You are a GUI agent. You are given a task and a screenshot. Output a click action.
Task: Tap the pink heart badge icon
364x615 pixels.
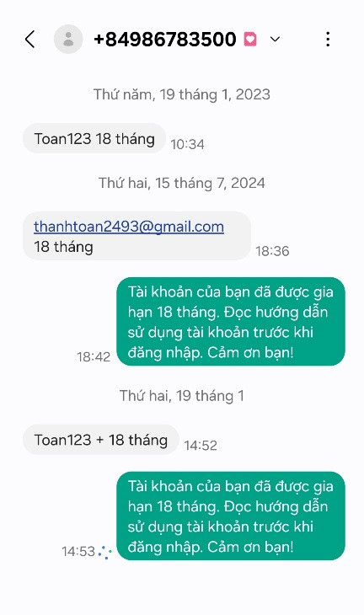coord(250,40)
